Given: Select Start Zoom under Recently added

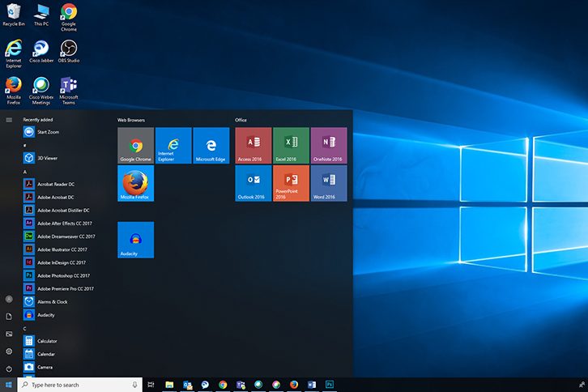Looking at the screenshot, I should [47, 131].
